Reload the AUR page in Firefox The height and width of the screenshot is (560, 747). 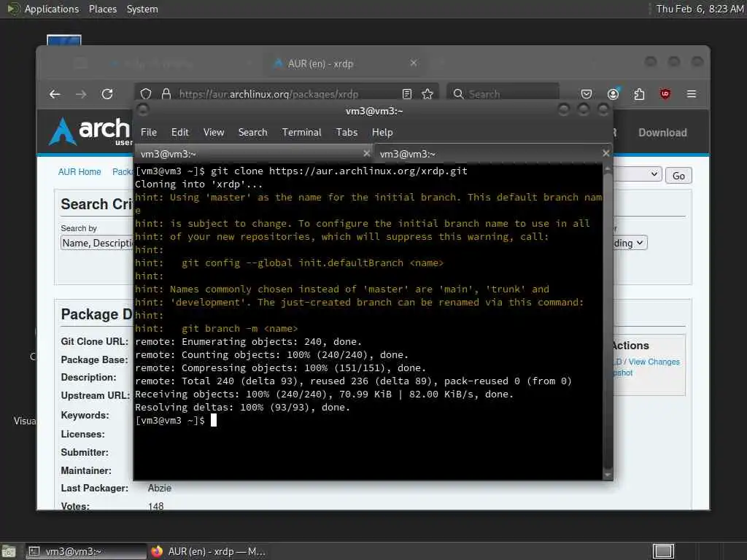click(107, 94)
